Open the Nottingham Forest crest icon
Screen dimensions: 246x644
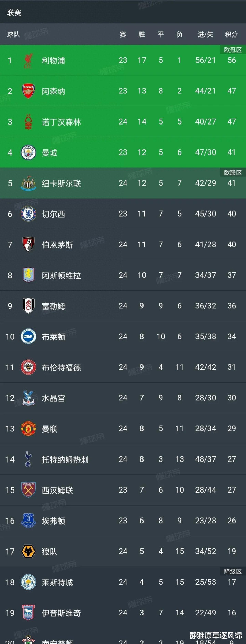click(x=28, y=122)
